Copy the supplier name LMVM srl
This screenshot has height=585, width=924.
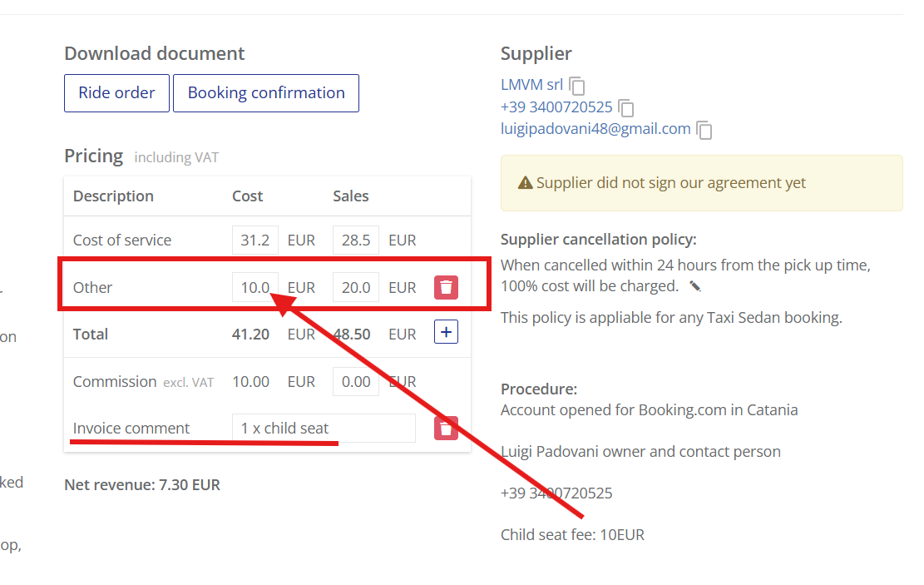coord(577,86)
